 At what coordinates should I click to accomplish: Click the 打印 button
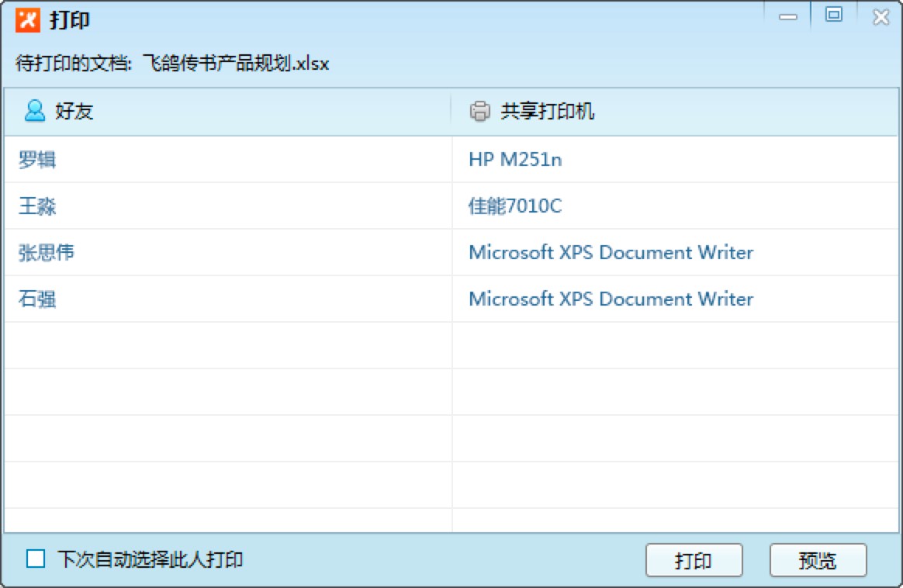tap(694, 560)
